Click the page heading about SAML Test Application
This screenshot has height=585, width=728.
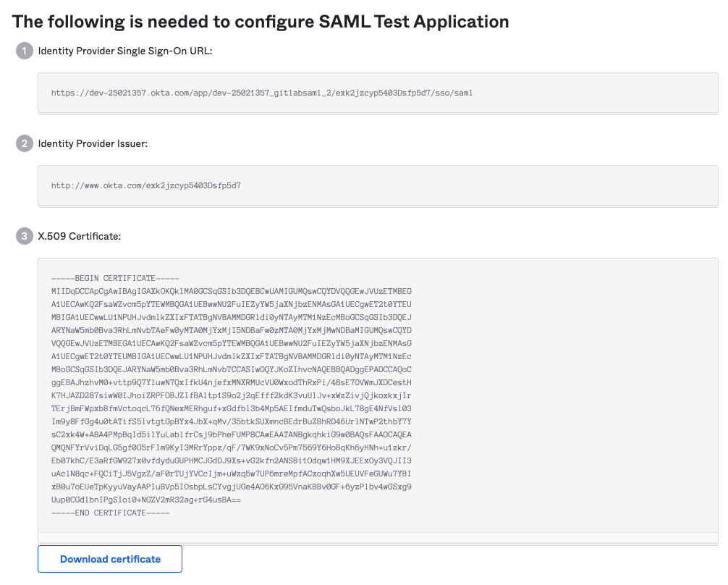(x=261, y=22)
